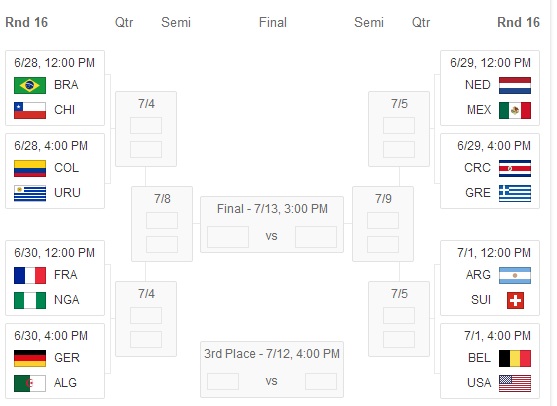557x406 pixels.
Task: Open the Final 7/13 match box
Action: pos(272,224)
